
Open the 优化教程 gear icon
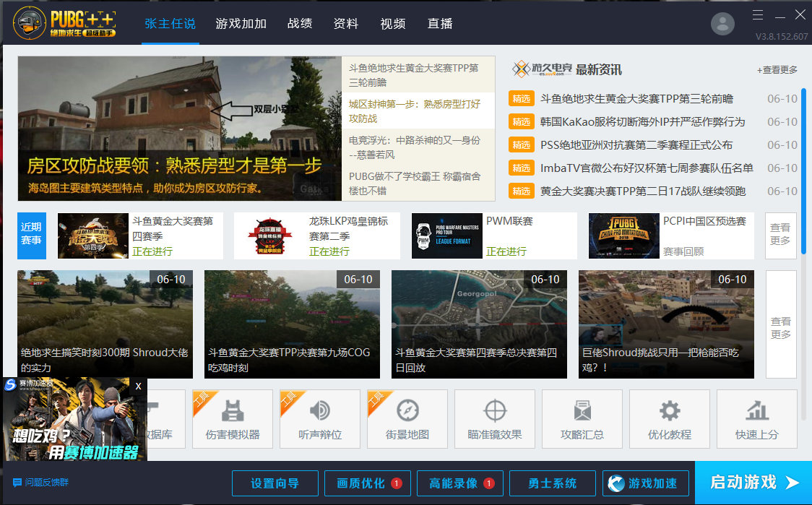pyautogui.click(x=669, y=419)
